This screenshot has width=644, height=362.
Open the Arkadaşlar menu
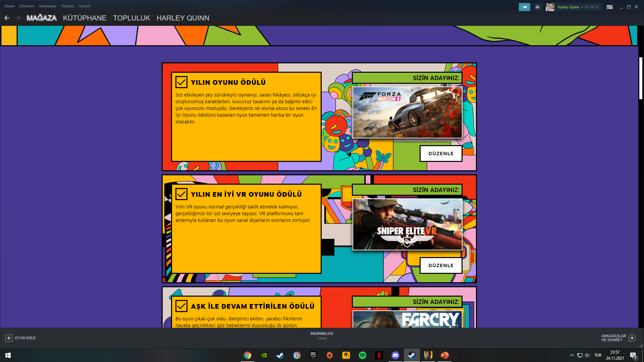(x=48, y=6)
